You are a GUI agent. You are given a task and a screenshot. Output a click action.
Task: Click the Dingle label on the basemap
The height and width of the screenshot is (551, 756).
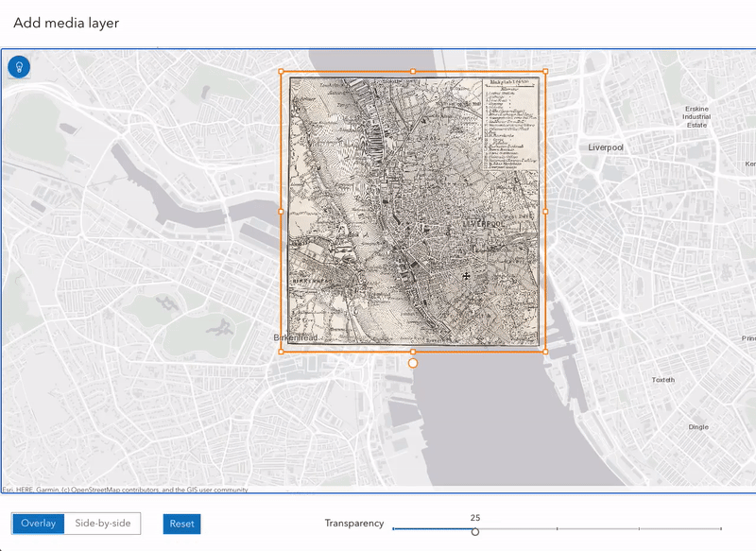[x=698, y=427]
